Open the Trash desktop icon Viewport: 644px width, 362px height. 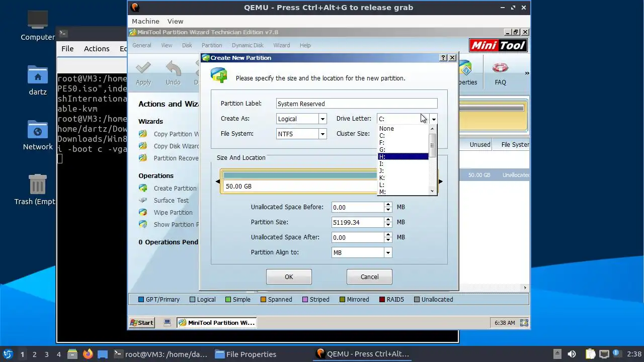(38, 184)
